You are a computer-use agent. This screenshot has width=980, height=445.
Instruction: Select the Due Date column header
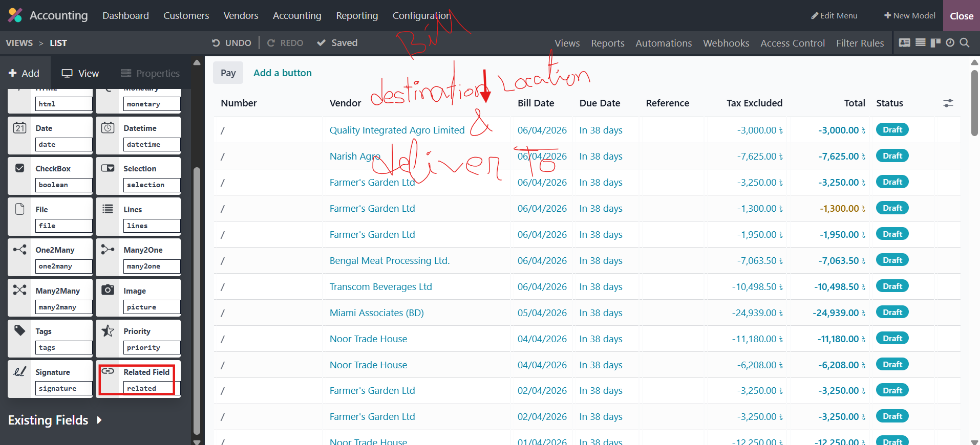pyautogui.click(x=600, y=103)
